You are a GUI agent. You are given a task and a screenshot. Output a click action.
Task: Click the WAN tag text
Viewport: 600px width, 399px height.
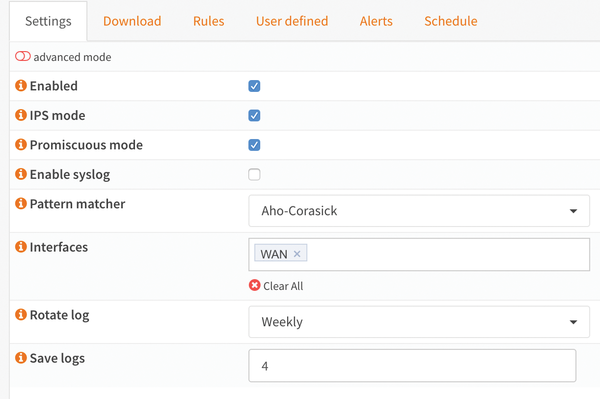click(x=274, y=254)
